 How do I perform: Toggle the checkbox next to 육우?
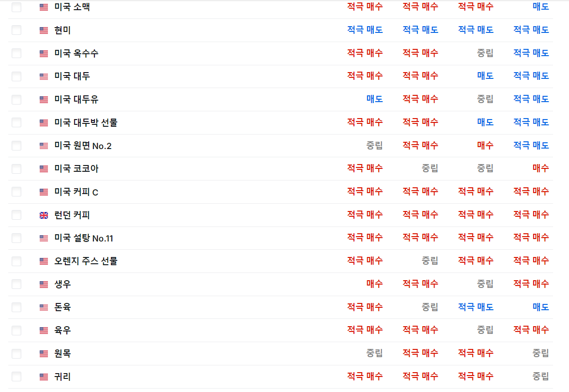[16, 331]
